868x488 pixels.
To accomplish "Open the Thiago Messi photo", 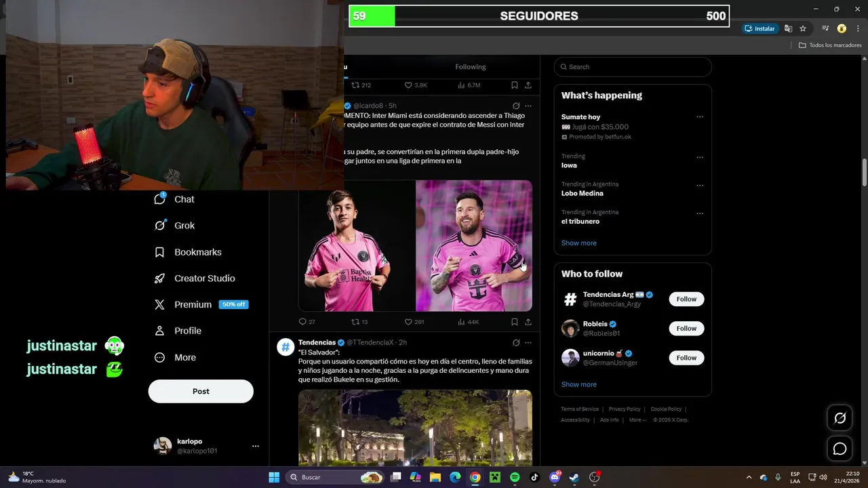I will click(x=357, y=246).
